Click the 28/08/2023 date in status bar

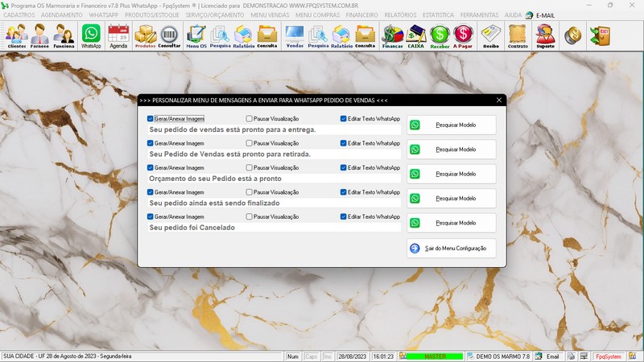(x=352, y=356)
